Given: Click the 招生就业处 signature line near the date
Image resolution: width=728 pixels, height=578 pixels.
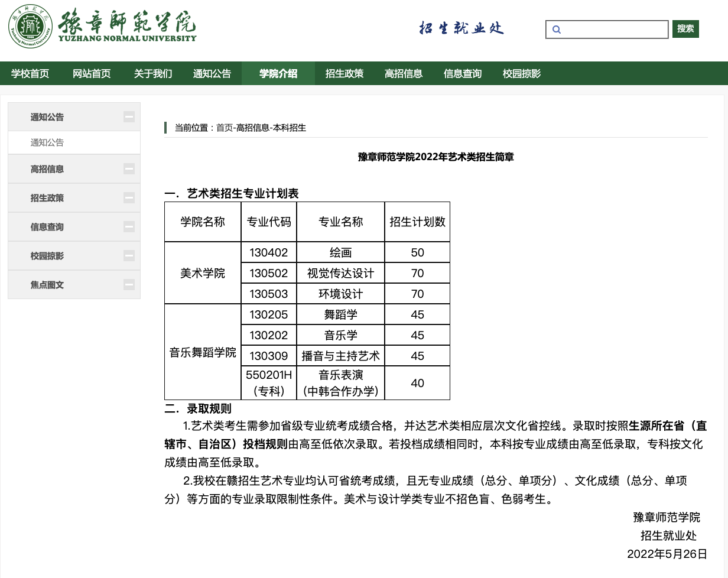Looking at the screenshot, I should point(669,535).
